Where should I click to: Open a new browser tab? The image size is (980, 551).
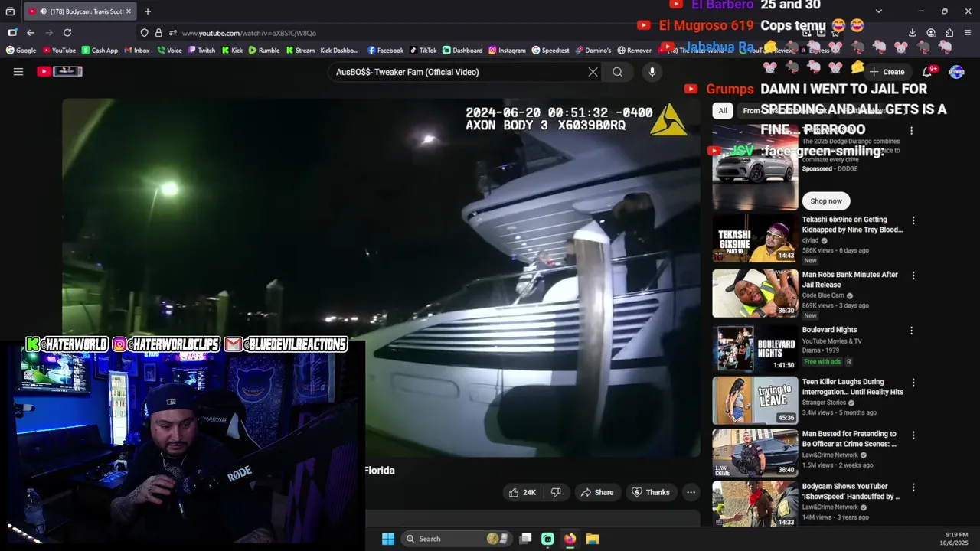(148, 11)
